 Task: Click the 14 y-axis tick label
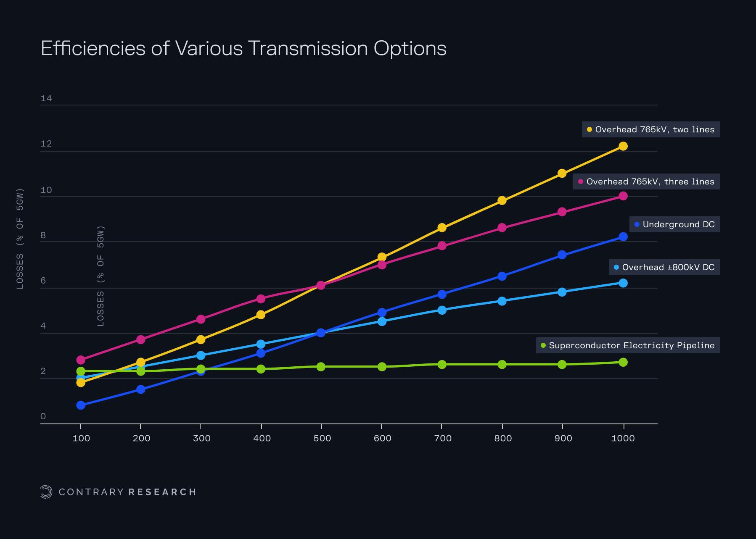(x=46, y=98)
